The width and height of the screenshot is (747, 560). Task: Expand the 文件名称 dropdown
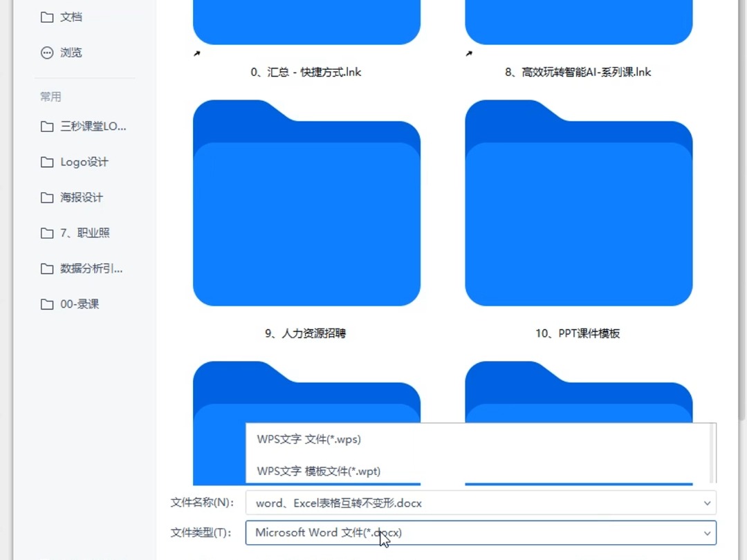coord(707,503)
